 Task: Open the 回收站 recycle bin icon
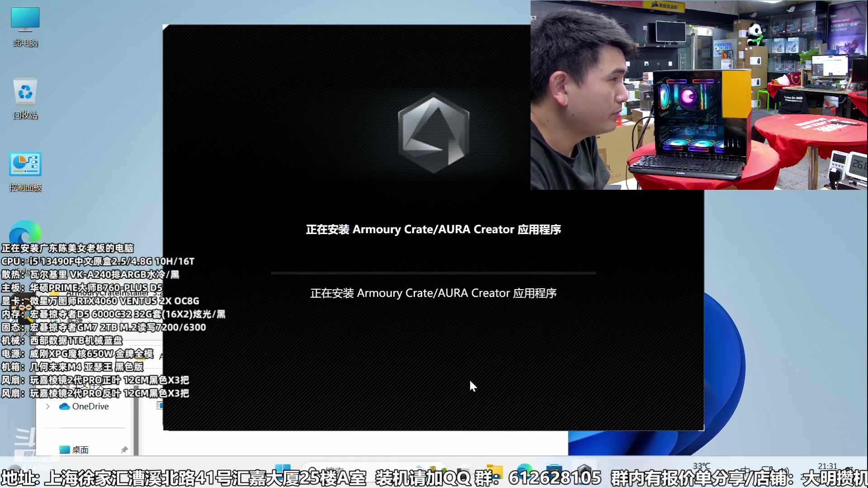(25, 93)
